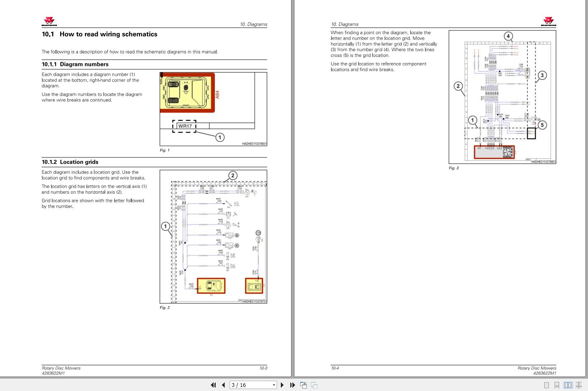Click the Massey Ferguson logo on left page
This screenshot has width=588, height=391.
tap(49, 21)
